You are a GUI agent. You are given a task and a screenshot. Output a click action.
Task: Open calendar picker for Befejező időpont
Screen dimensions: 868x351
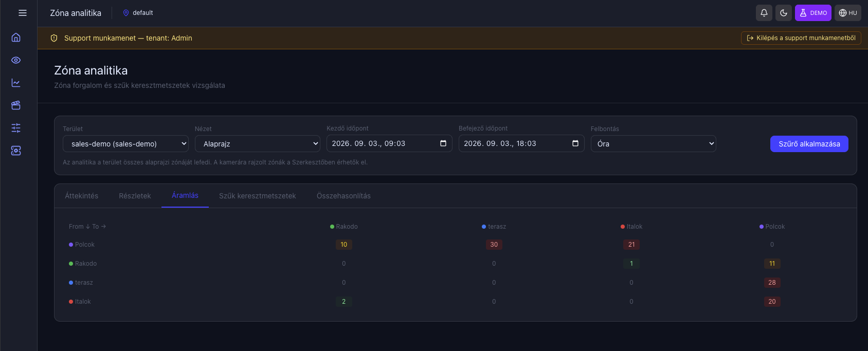(575, 143)
